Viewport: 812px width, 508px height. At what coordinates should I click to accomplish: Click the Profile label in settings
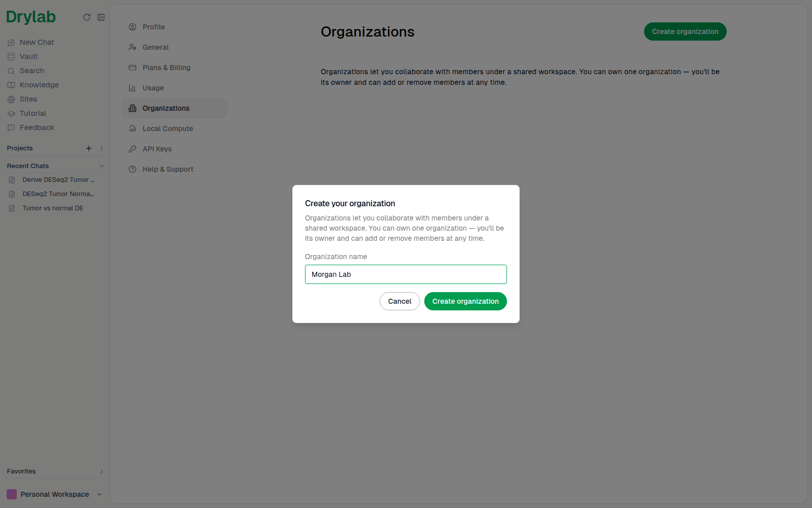pyautogui.click(x=154, y=27)
